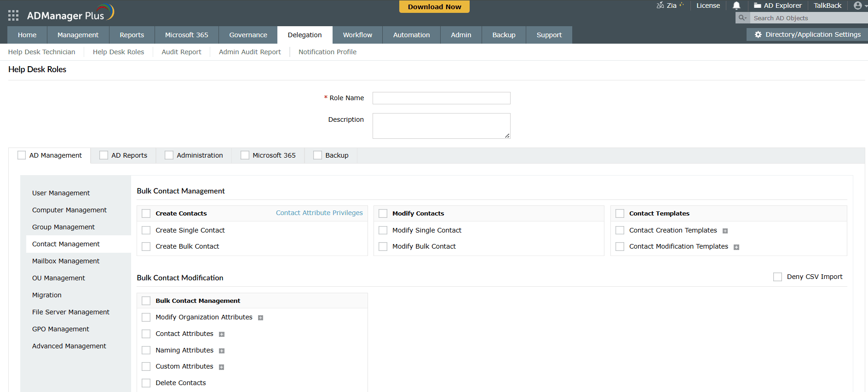Open the Support tab
This screenshot has width=868, height=392.
pos(549,35)
